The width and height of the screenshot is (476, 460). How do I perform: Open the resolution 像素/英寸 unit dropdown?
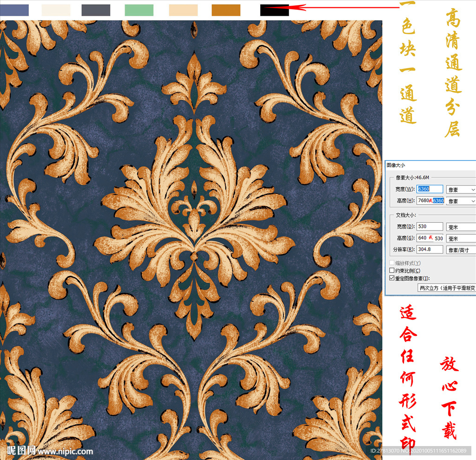pos(461,250)
